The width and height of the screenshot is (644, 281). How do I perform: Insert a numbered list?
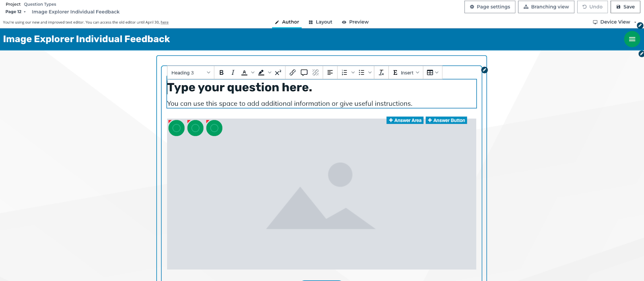tap(345, 73)
